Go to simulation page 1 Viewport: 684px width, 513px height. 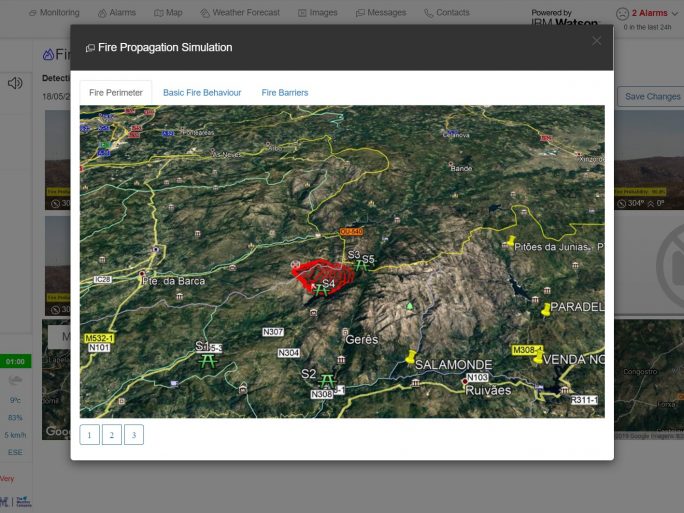[89, 435]
